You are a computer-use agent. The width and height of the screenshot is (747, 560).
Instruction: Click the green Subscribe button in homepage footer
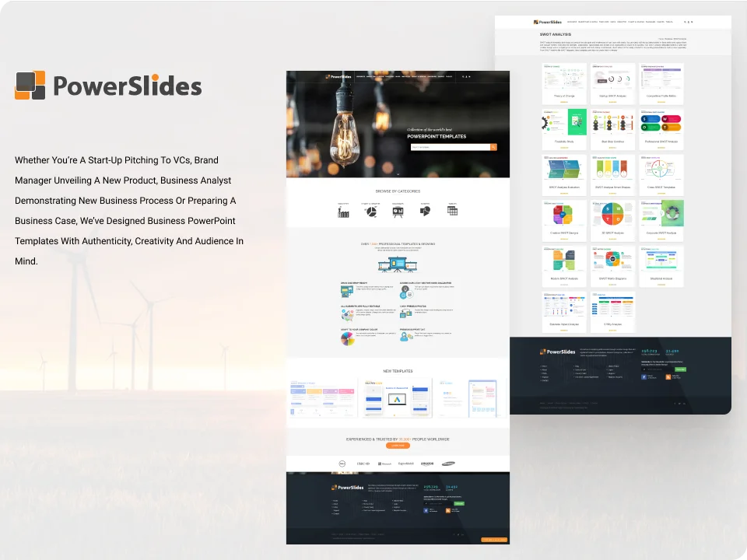pyautogui.click(x=459, y=503)
